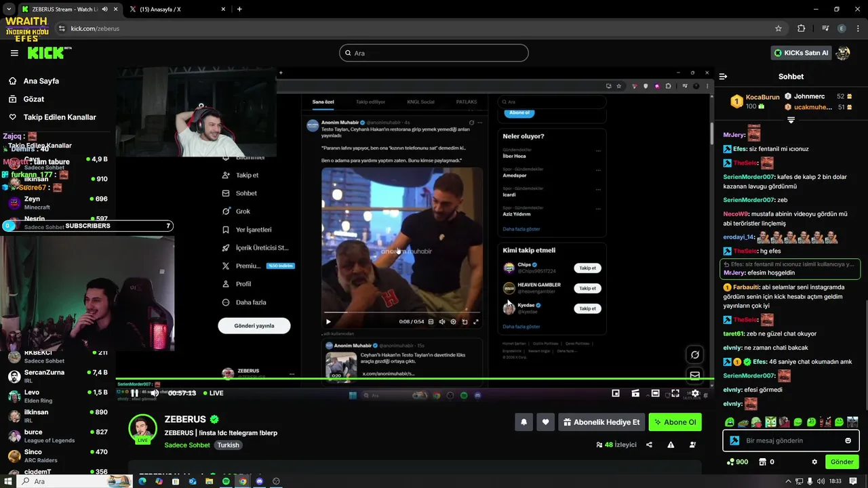View site information for kick.com
The image size is (868, 488).
pos(62,28)
